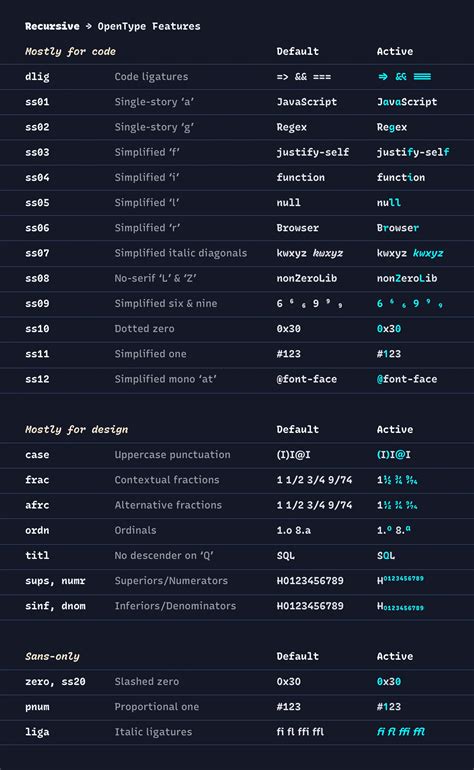Click the Mostly for design section heading
The image size is (474, 770).
tap(77, 430)
